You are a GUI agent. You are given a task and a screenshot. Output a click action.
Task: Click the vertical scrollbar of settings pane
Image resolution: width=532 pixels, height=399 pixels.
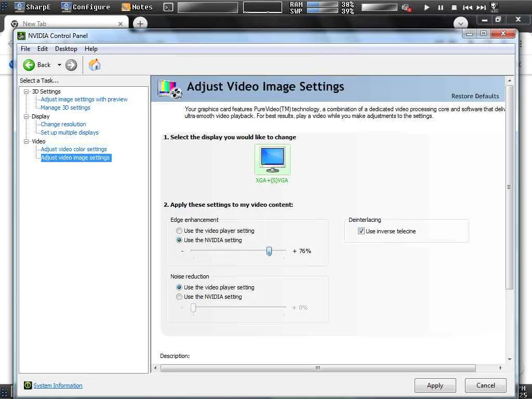[509, 187]
